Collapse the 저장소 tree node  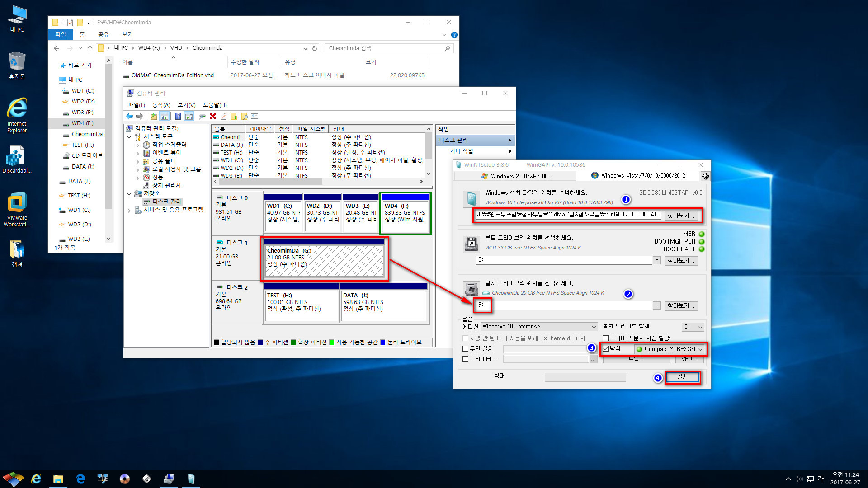(x=129, y=194)
